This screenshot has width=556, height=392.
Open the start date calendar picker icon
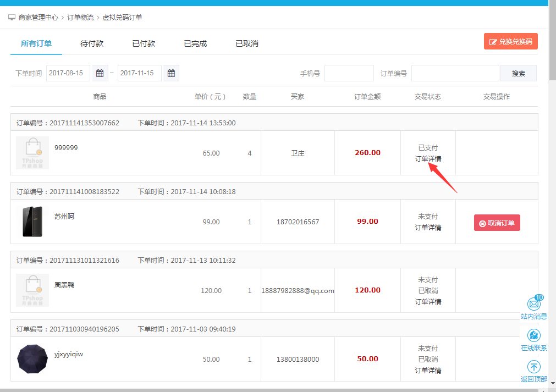(100, 73)
